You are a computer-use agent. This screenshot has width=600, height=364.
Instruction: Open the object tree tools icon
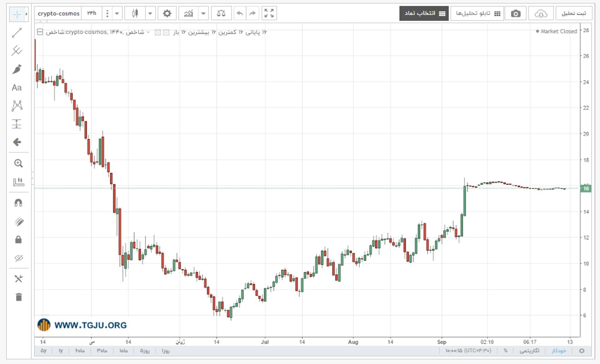[x=18, y=279]
